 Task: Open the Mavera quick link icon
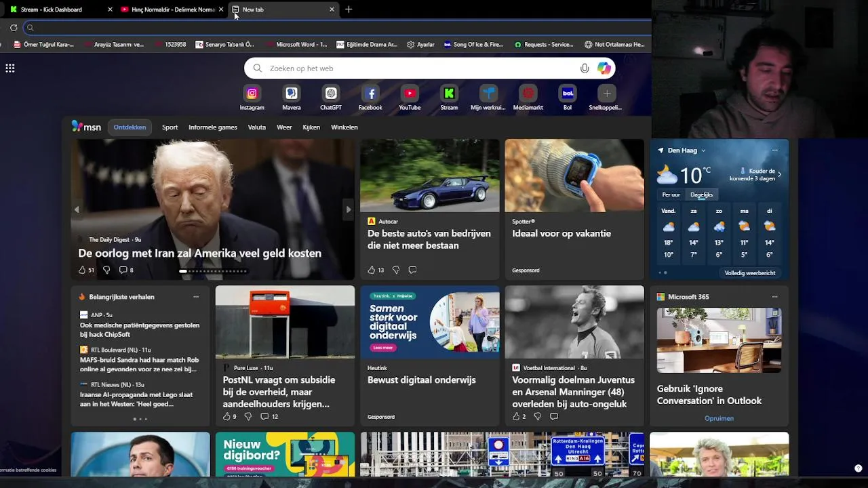pos(292,94)
